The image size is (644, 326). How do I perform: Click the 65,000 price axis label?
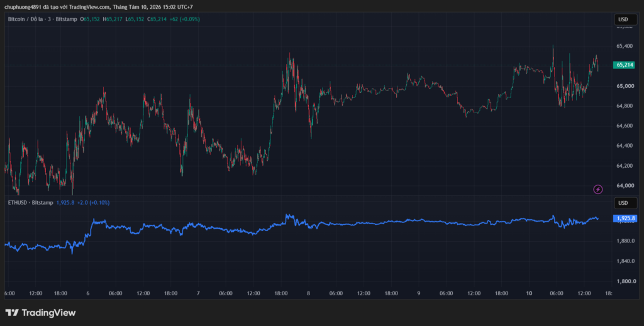[625, 86]
